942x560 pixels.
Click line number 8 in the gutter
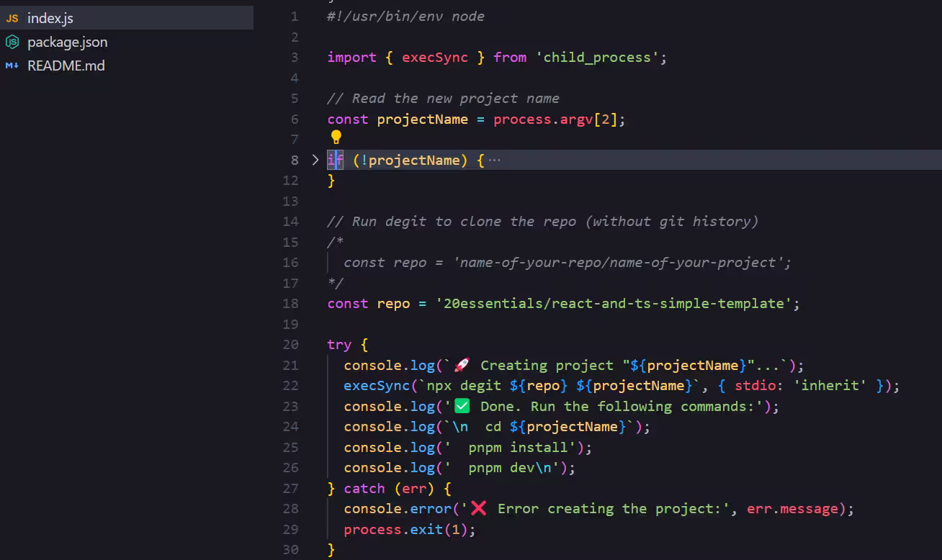(x=295, y=160)
